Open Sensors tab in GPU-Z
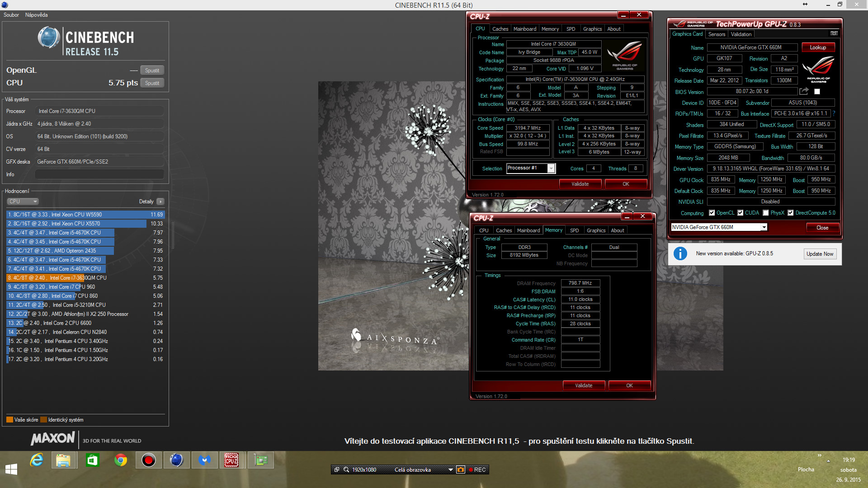Screen dimensions: 868x488 click(x=717, y=34)
